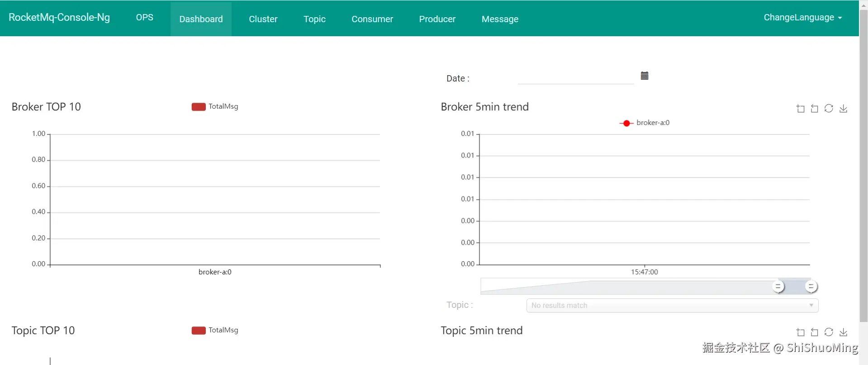Viewport: 868px width, 365px height.
Task: Click zoom reset icon in Topic trend
Action: (815, 332)
